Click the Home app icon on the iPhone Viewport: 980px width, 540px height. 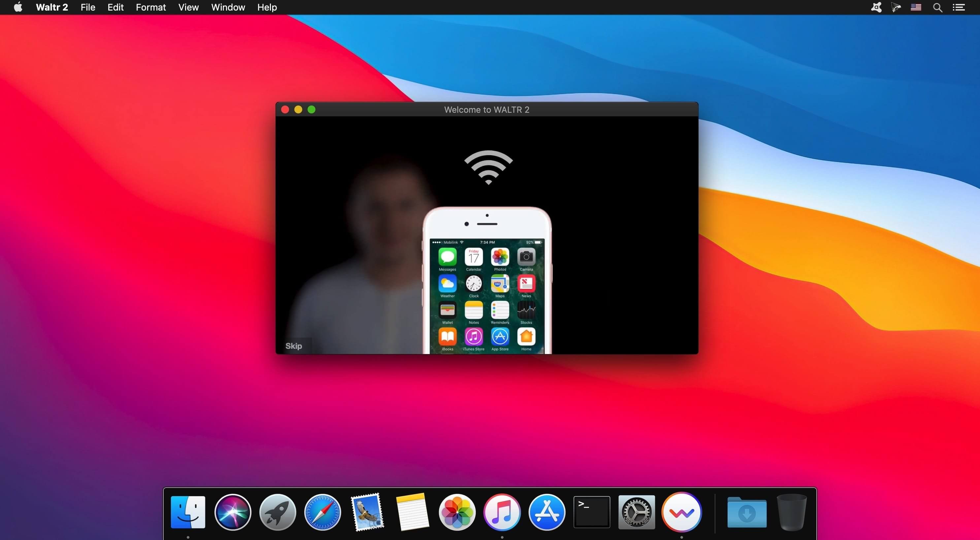[526, 337]
